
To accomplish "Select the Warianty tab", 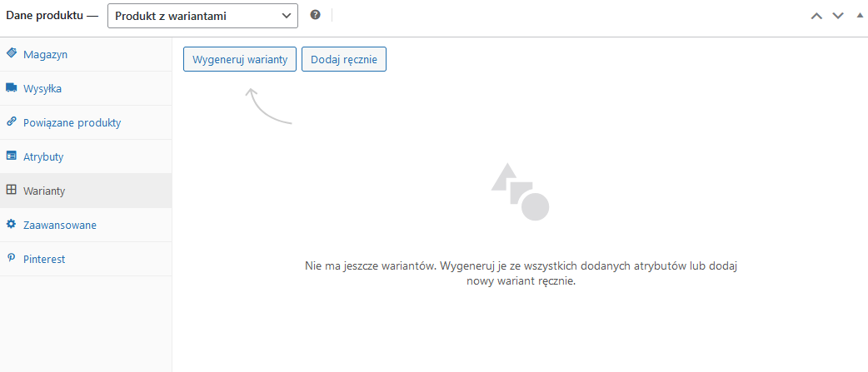I will tap(86, 191).
